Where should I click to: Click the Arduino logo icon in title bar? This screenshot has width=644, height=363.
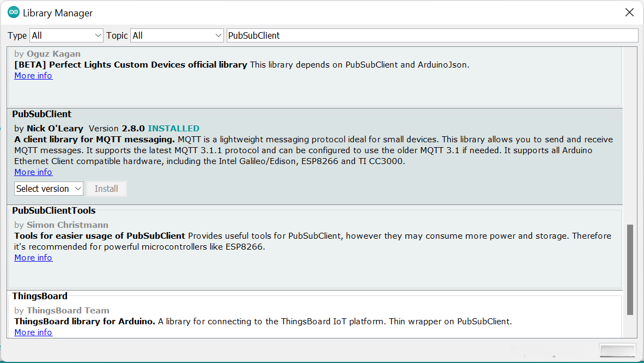pyautogui.click(x=14, y=13)
